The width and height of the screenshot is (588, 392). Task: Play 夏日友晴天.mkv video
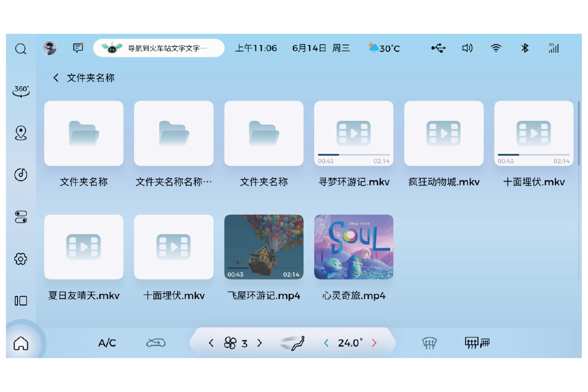click(x=84, y=247)
